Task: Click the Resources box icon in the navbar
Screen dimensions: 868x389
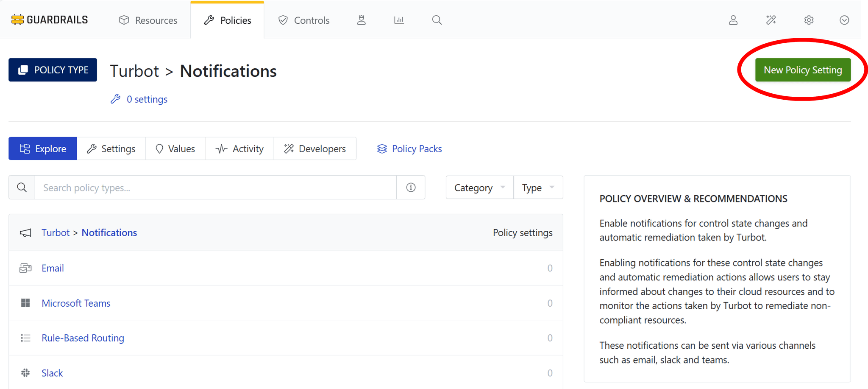Action: click(123, 20)
